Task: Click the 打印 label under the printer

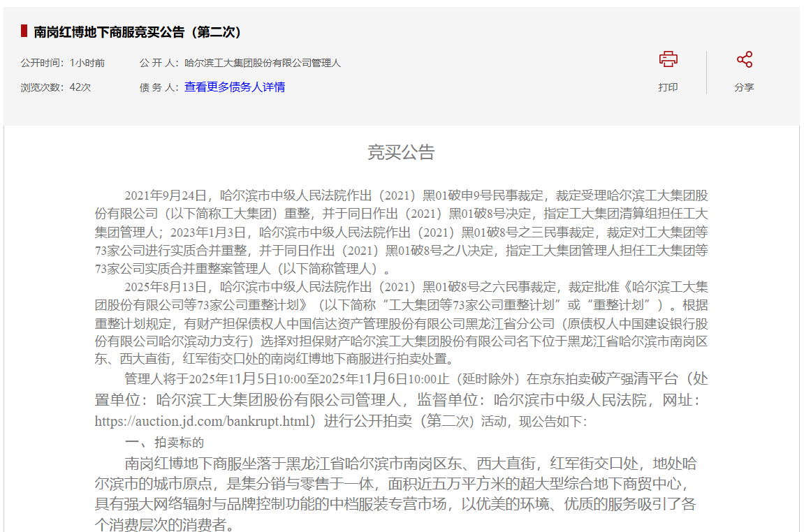Action: (668, 88)
